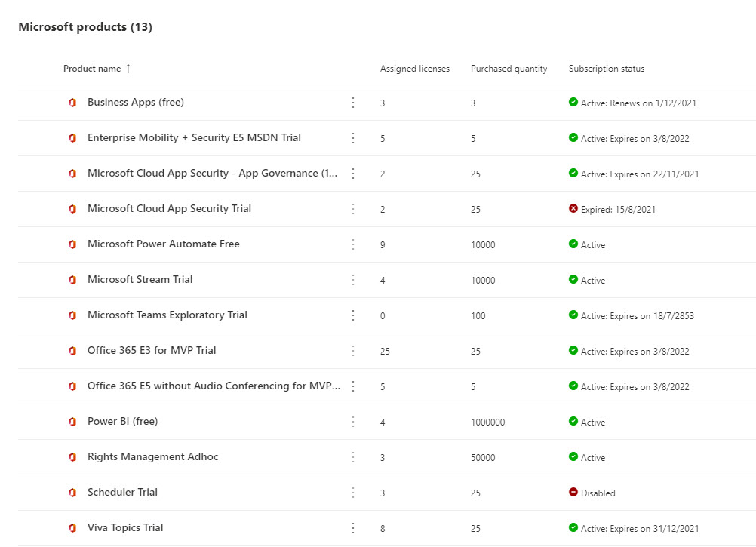The width and height of the screenshot is (756, 547).
Task: Click purchased quantity 50000 for Rights Management Adhoc
Action: [x=483, y=458]
